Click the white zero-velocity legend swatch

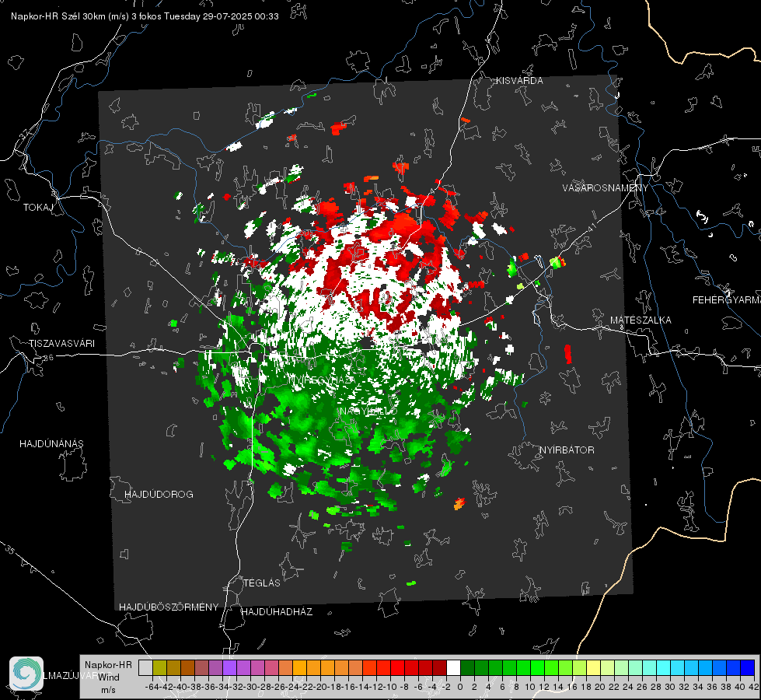(453, 667)
